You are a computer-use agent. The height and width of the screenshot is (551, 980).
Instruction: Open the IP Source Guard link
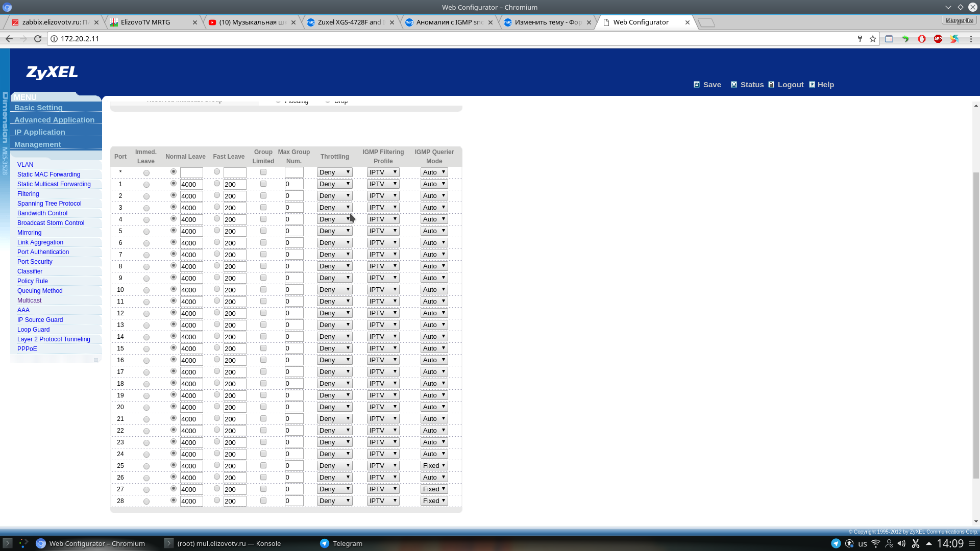coord(40,320)
